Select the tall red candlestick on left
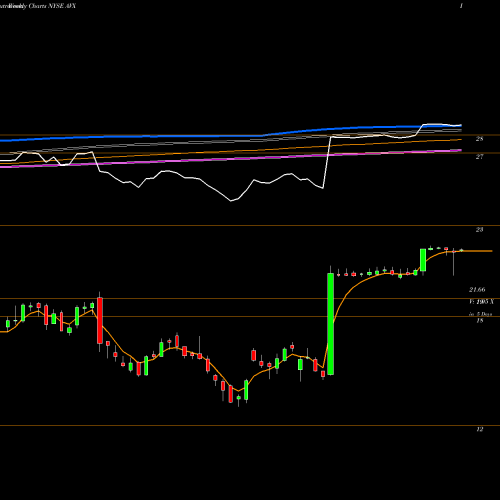 (100, 321)
